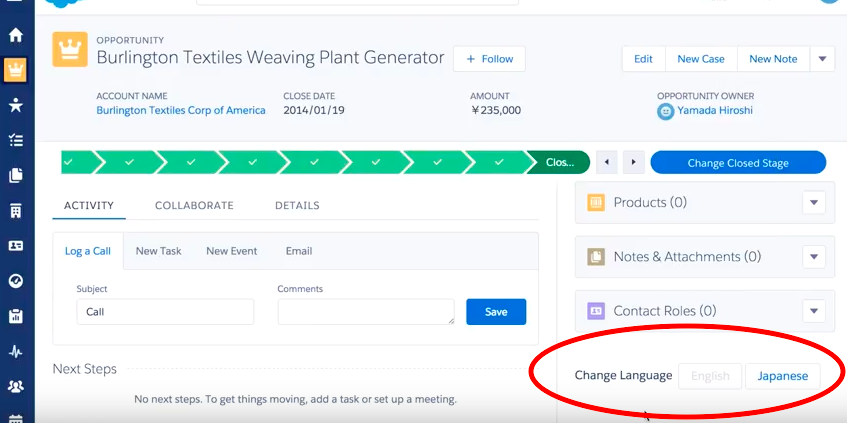This screenshot has height=423, width=847.
Task: Follow this opportunity
Action: (x=489, y=59)
